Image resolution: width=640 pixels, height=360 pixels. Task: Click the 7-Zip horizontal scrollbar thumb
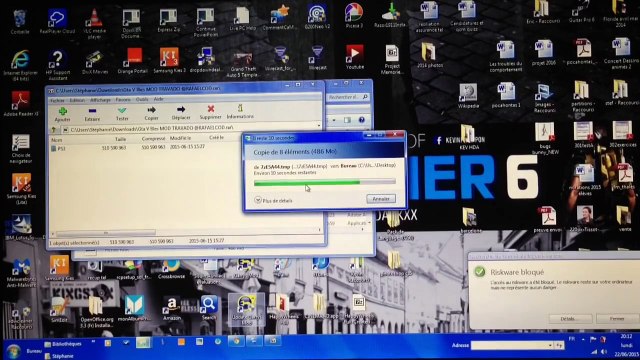[105, 233]
